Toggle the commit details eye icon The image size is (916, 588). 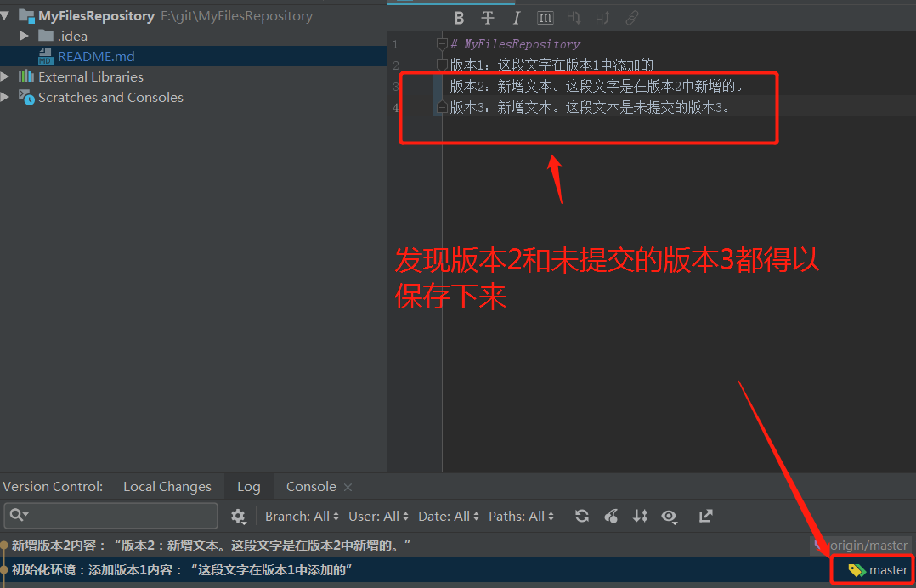(670, 516)
